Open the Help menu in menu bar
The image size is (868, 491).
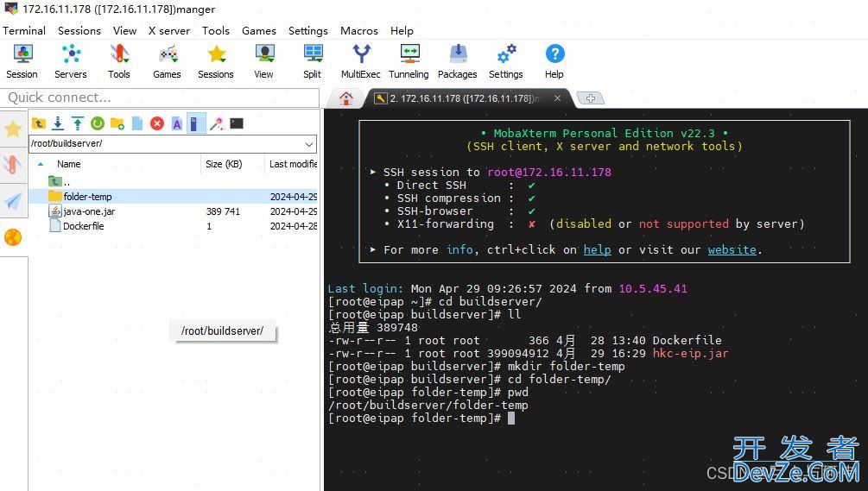click(x=402, y=30)
